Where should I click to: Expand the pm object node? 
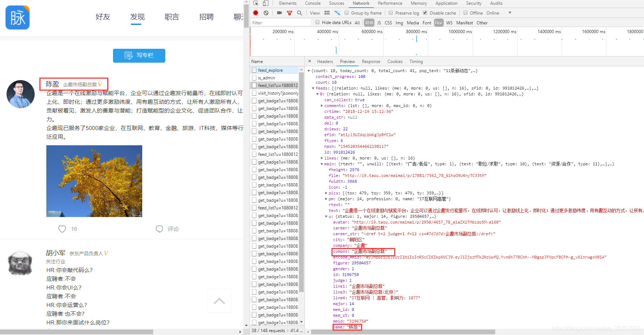(326, 199)
